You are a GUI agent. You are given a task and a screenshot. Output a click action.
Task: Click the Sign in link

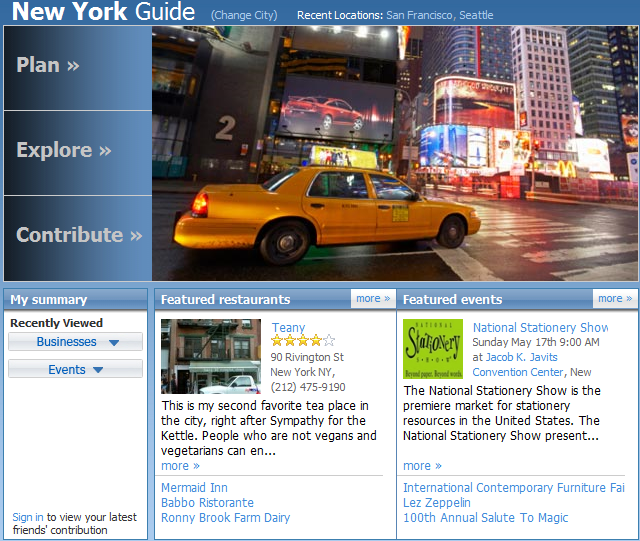27,517
